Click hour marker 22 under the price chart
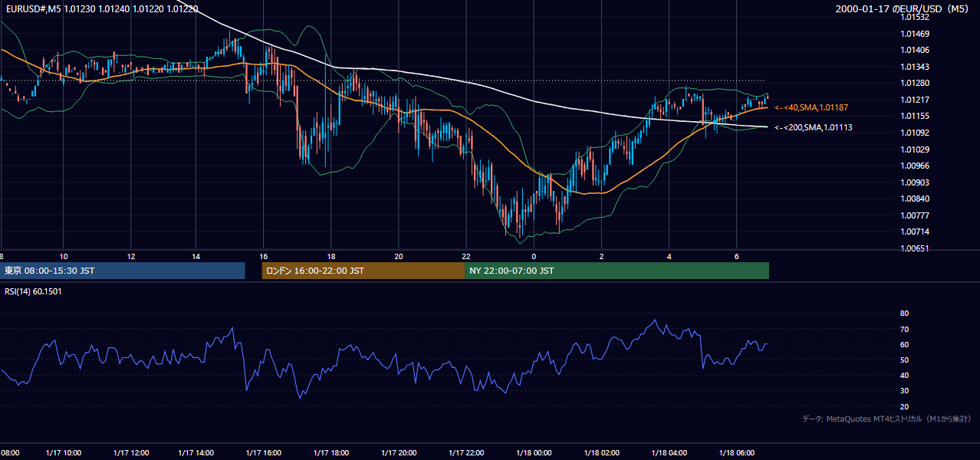Screen dimensions: 980x460 click(466, 256)
